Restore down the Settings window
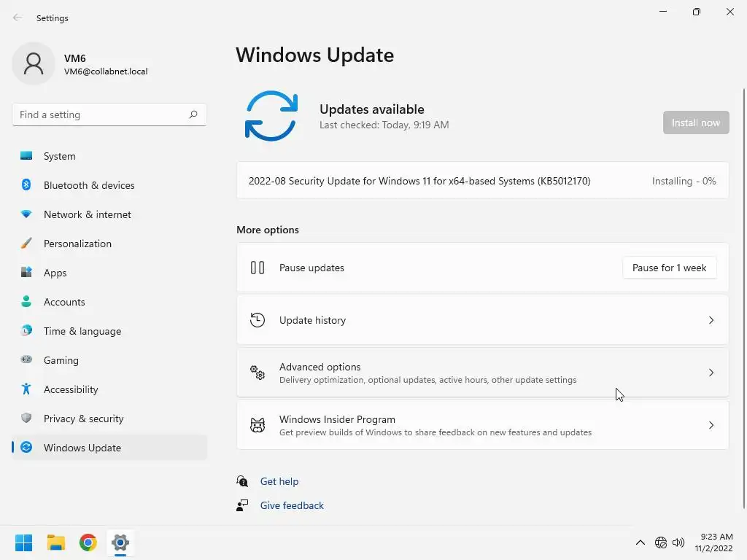747x560 pixels. coord(697,12)
